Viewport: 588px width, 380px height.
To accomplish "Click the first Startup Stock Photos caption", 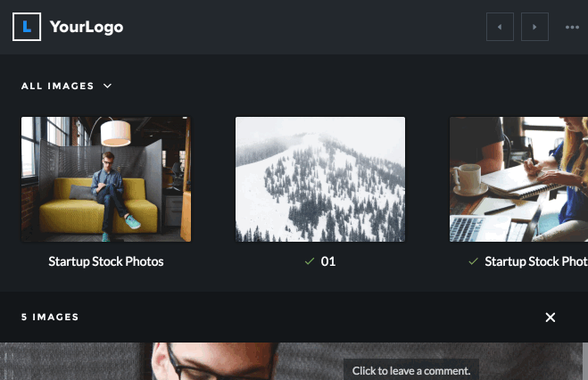I will 106,261.
